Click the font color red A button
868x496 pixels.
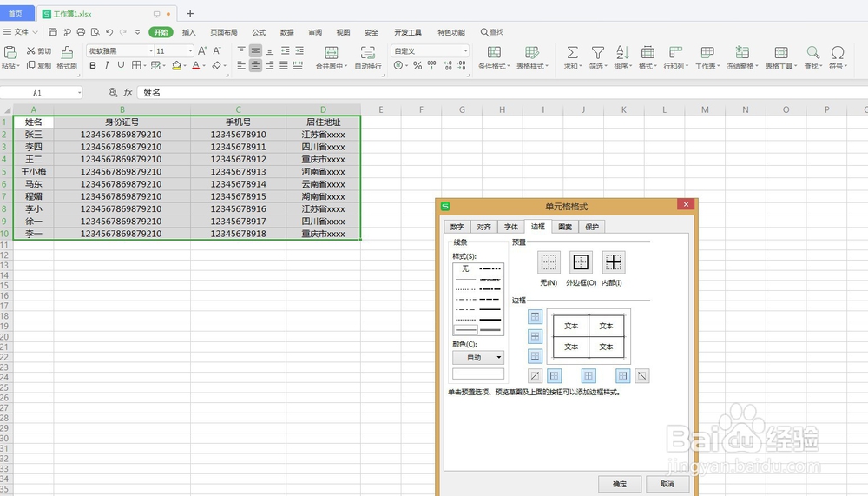[x=195, y=65]
